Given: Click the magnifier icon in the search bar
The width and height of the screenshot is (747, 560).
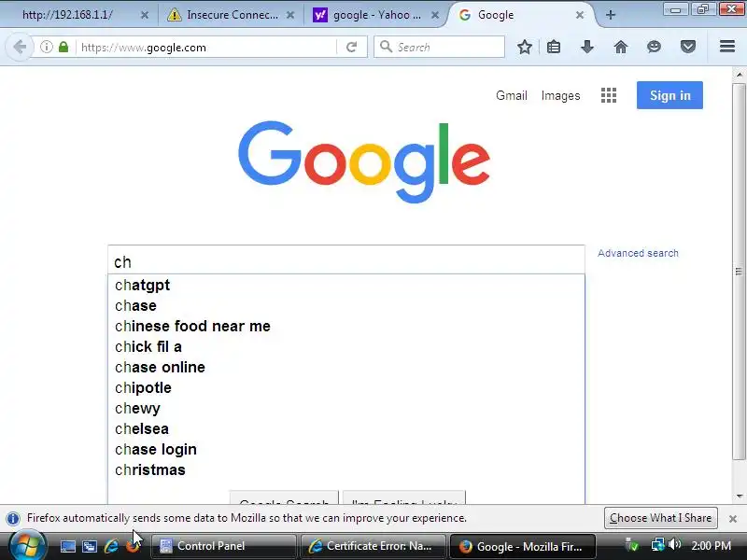Looking at the screenshot, I should 386,47.
